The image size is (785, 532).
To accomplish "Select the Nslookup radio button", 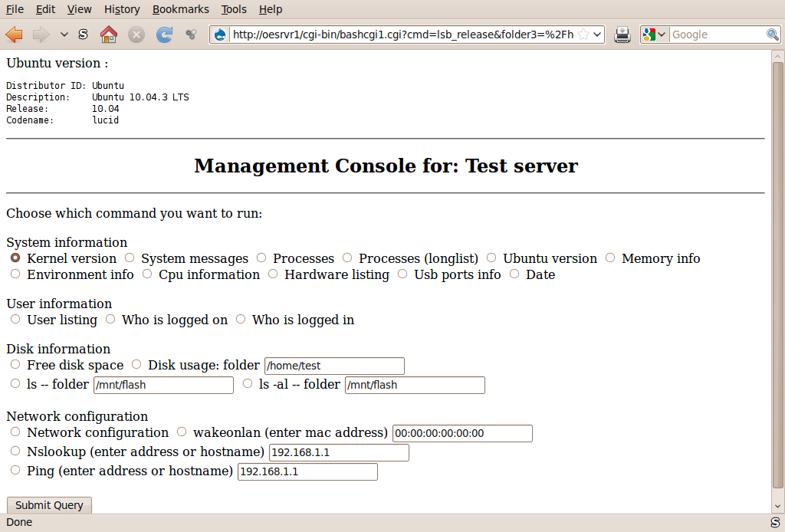I will tap(15, 451).
